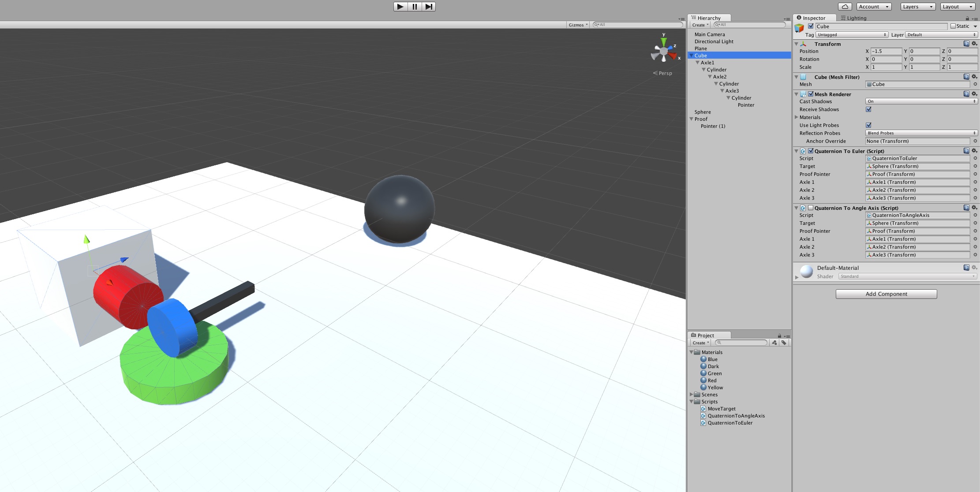The height and width of the screenshot is (492, 980).
Task: Open Reflection Probes dropdown
Action: click(x=921, y=133)
